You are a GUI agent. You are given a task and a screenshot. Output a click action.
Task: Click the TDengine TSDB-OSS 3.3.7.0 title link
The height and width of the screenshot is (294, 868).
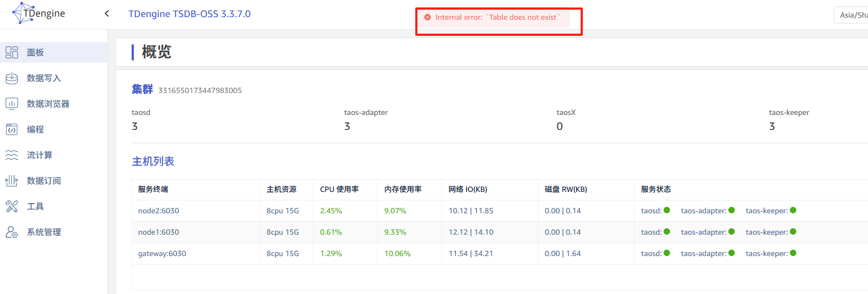[x=189, y=14]
